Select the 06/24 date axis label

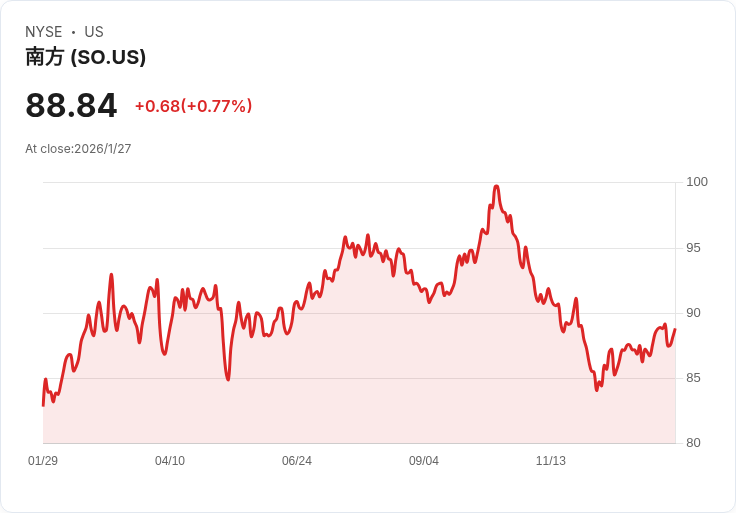click(297, 461)
